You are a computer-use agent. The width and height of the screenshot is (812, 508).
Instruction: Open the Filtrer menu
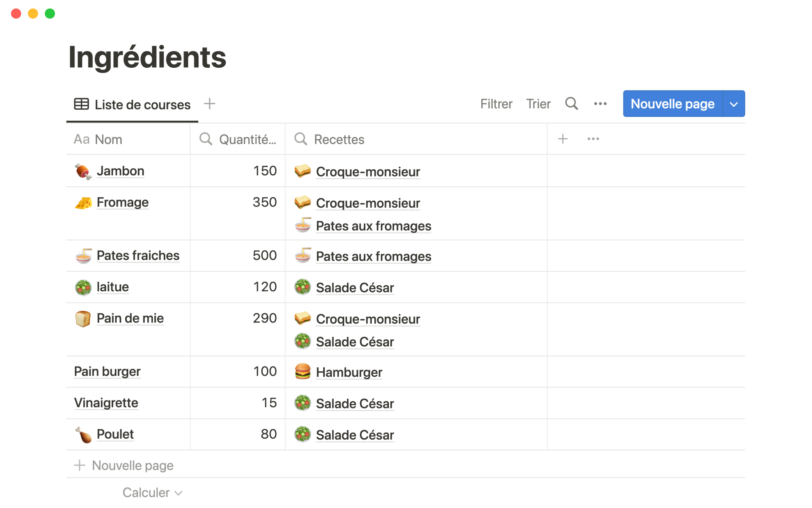click(496, 104)
